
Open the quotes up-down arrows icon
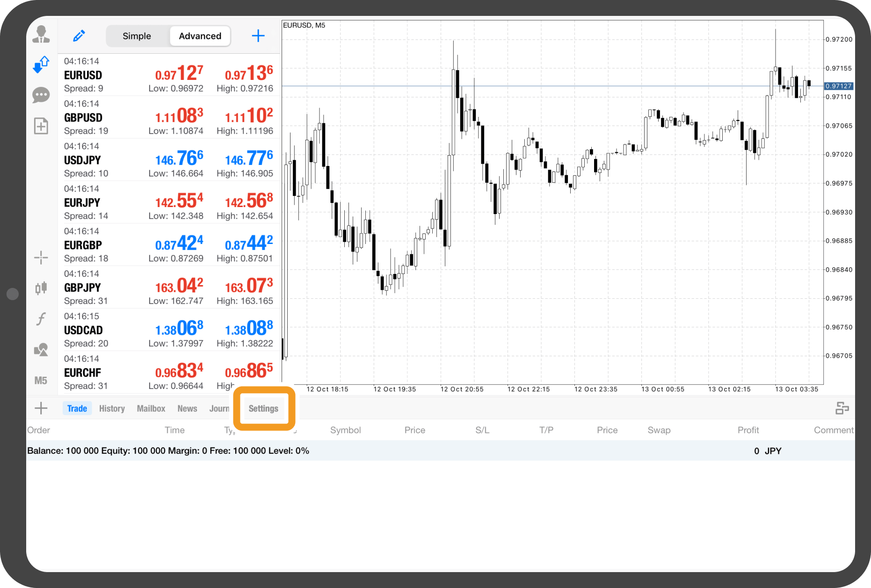[41, 65]
